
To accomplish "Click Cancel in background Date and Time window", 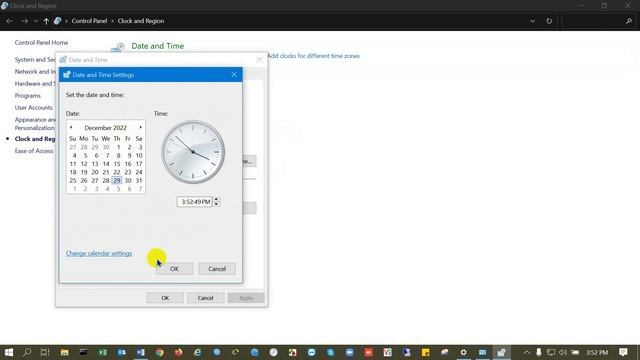I will coord(205,298).
